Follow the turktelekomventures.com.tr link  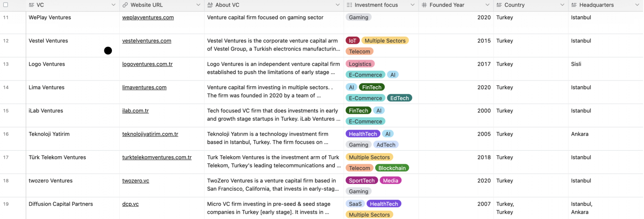click(157, 157)
